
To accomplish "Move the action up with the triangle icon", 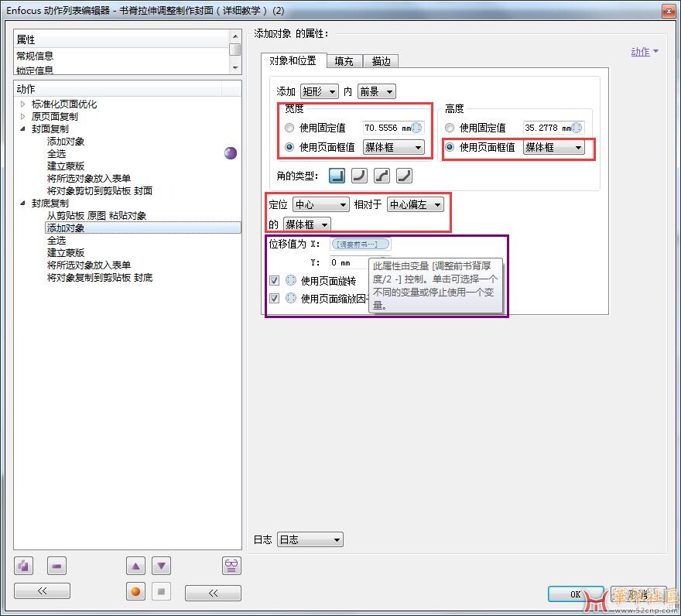I will (x=135, y=566).
